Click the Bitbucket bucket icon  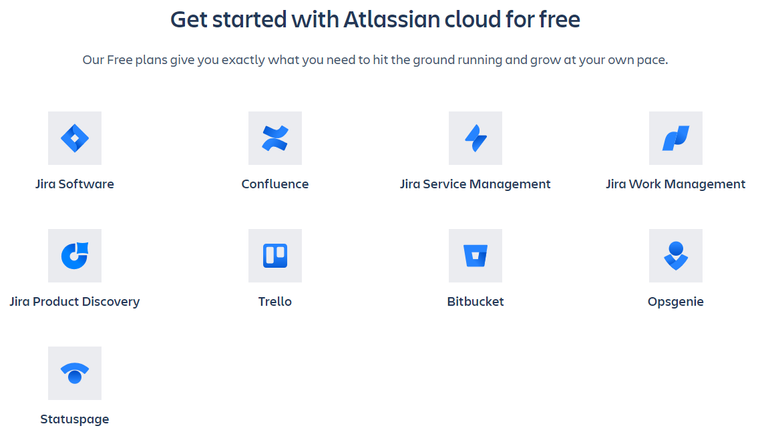475,256
